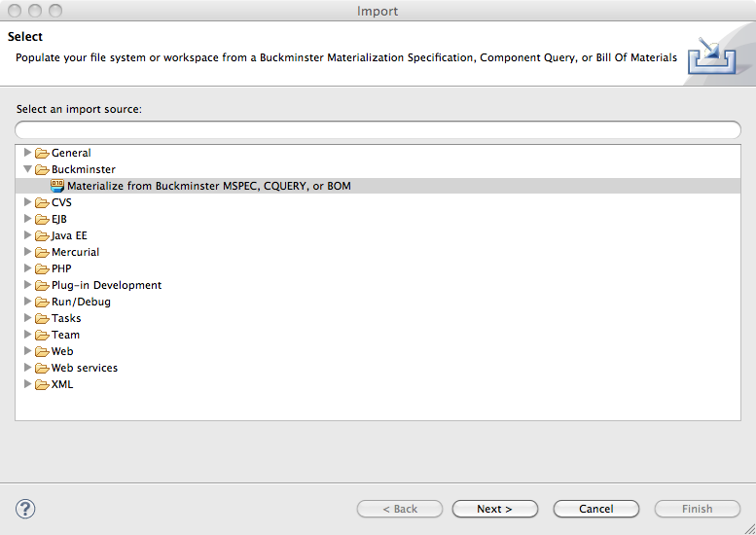This screenshot has height=535, width=756.
Task: Click the Mercurial folder icon
Action: pyautogui.click(x=42, y=253)
